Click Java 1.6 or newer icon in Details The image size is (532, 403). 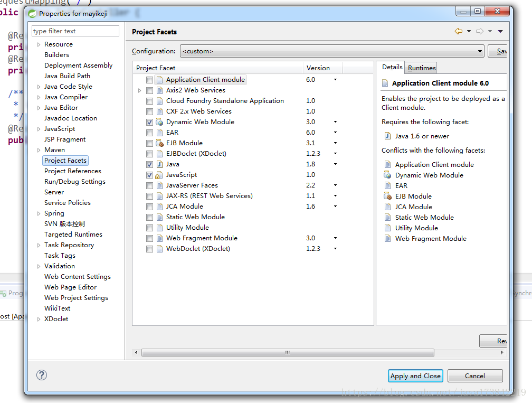point(387,136)
